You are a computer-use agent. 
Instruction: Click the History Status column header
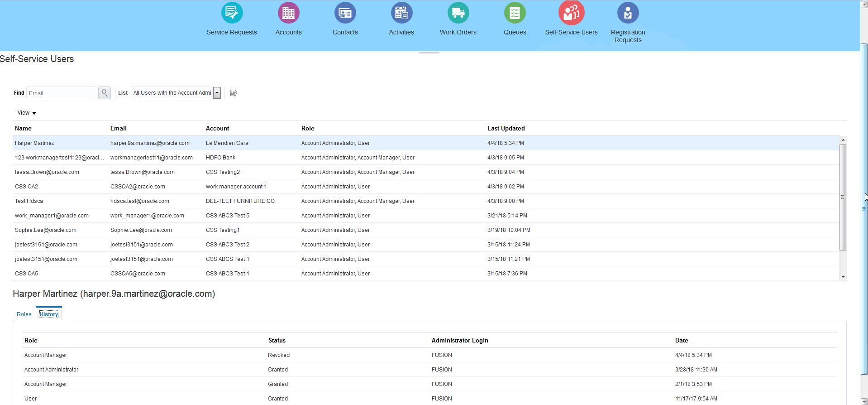pos(277,341)
